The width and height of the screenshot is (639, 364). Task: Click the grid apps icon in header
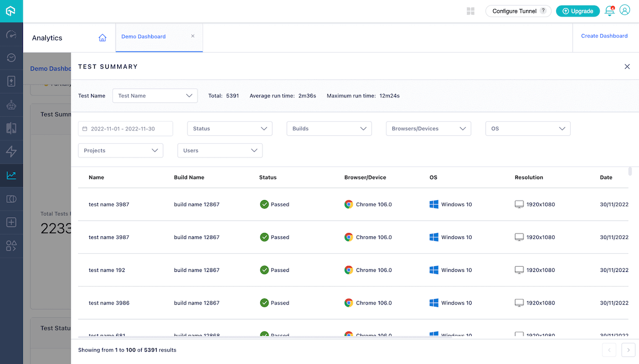point(470,11)
